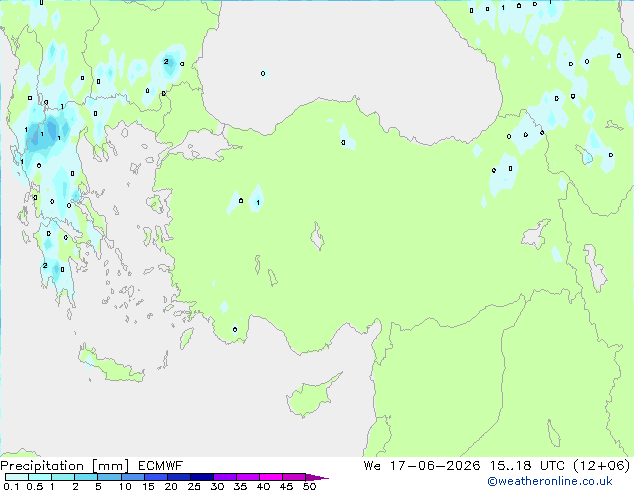Click the 2 mm cyan legend swatch
Screen dimensions: 634x490
(87, 477)
